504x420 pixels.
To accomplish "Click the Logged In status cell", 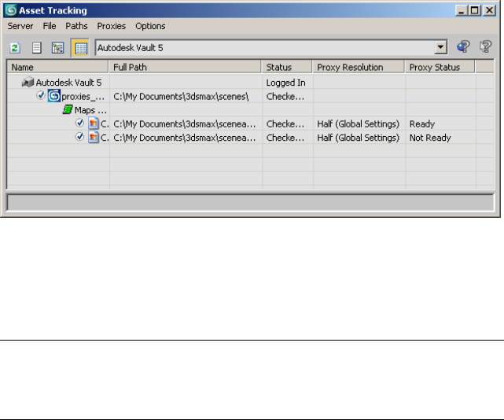I will (285, 83).
